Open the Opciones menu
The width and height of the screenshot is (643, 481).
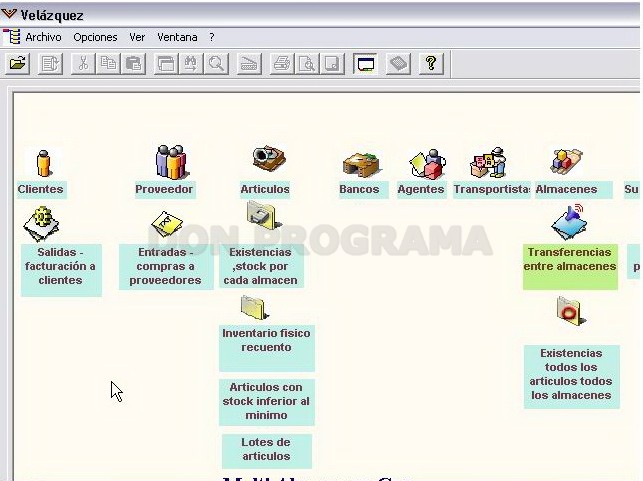(95, 37)
